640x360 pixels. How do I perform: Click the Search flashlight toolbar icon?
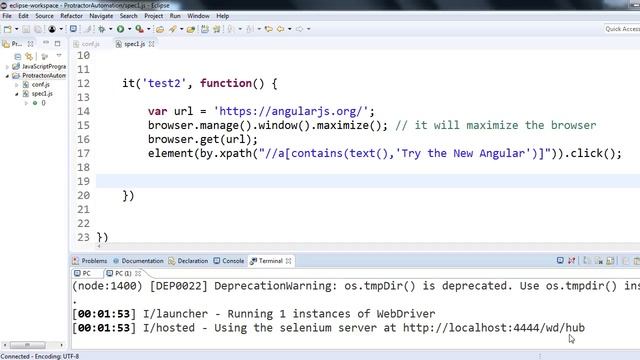click(x=173, y=29)
